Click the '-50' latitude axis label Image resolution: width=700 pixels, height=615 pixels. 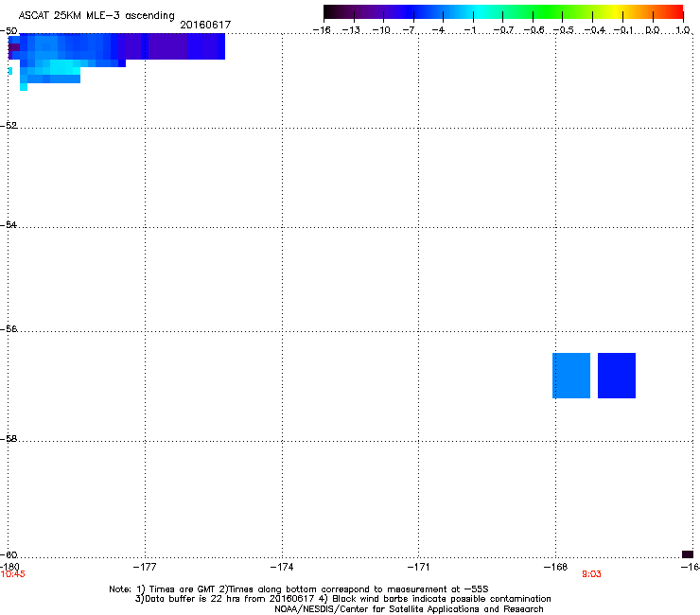(9, 31)
